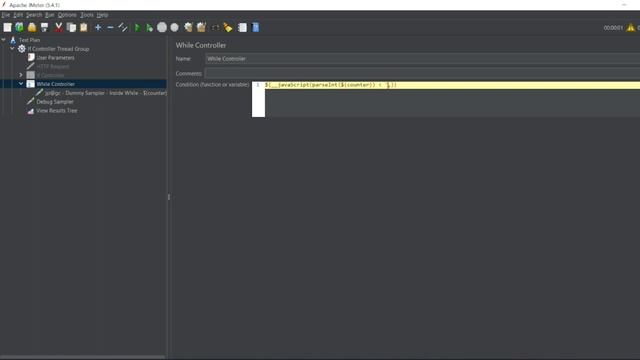640x360 pixels.
Task: Open the File menu
Action: point(6,15)
